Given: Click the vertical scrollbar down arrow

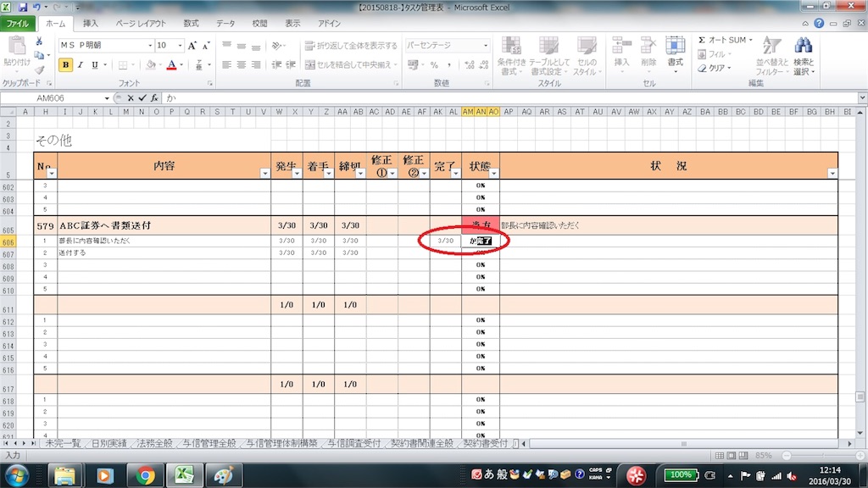Looking at the screenshot, I should (x=860, y=433).
